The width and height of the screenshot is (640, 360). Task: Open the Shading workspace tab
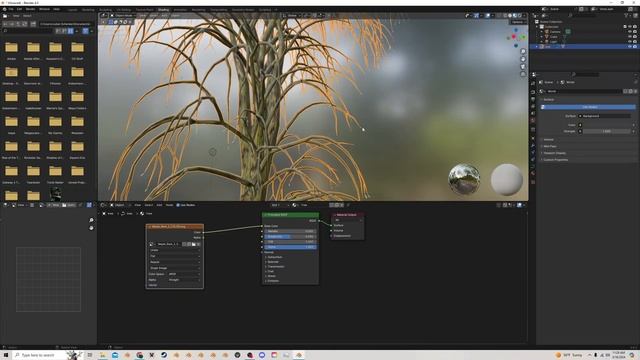tap(163, 9)
